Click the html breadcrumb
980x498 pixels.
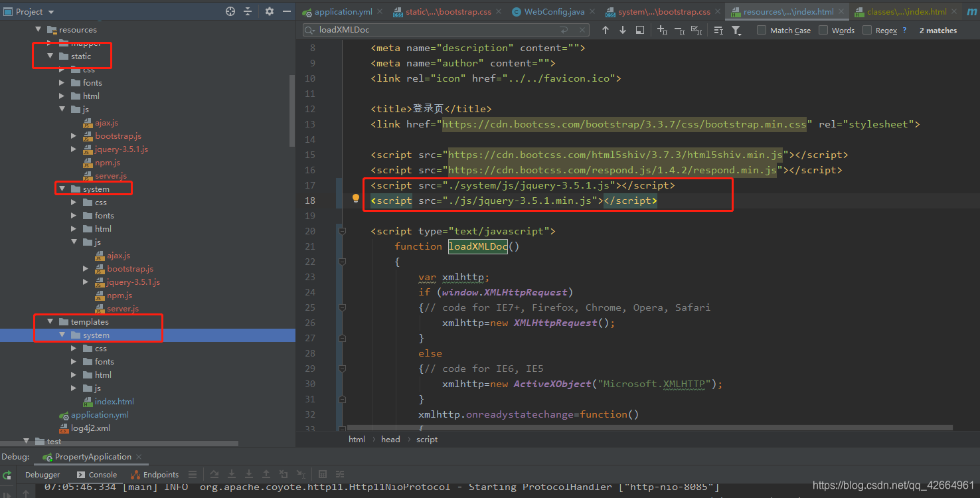357,440
